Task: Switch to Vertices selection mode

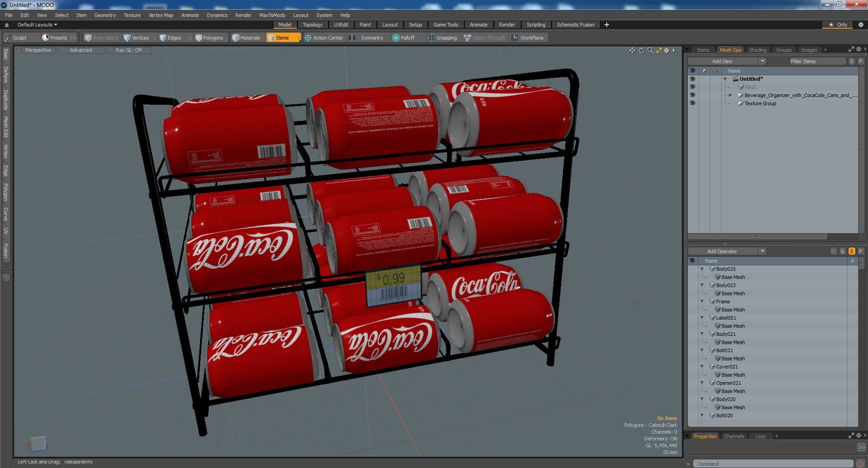Action: (137, 38)
